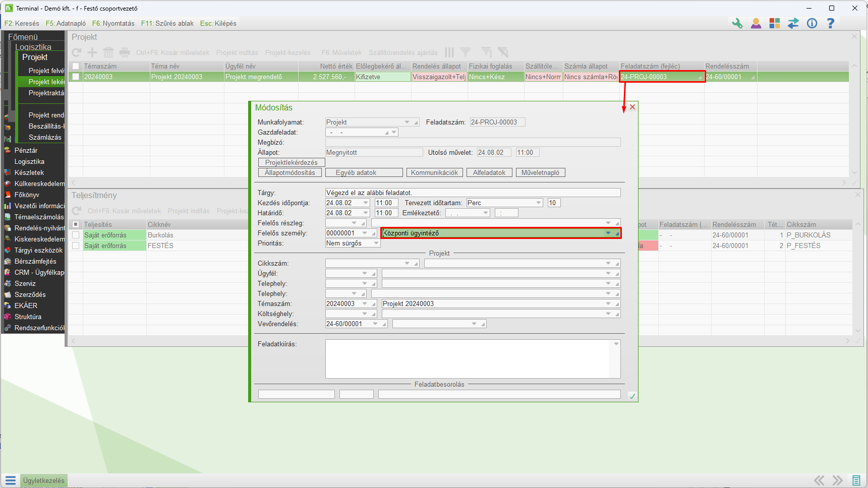This screenshot has width=868, height=488.
Task: Click the colorful tiles icon
Action: click(774, 23)
